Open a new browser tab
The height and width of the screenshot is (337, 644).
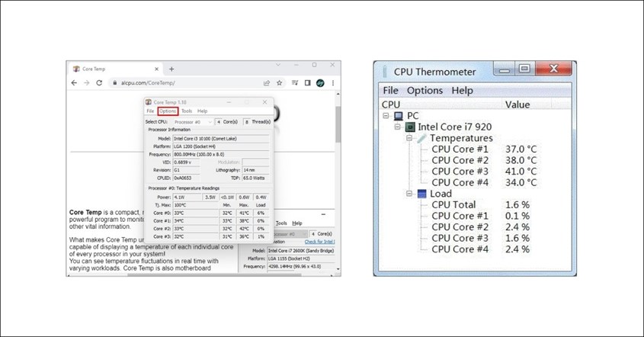click(x=171, y=69)
